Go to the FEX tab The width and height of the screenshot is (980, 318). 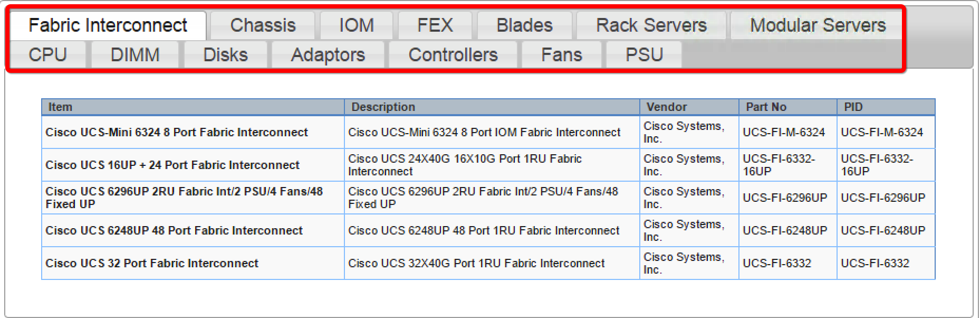point(435,25)
